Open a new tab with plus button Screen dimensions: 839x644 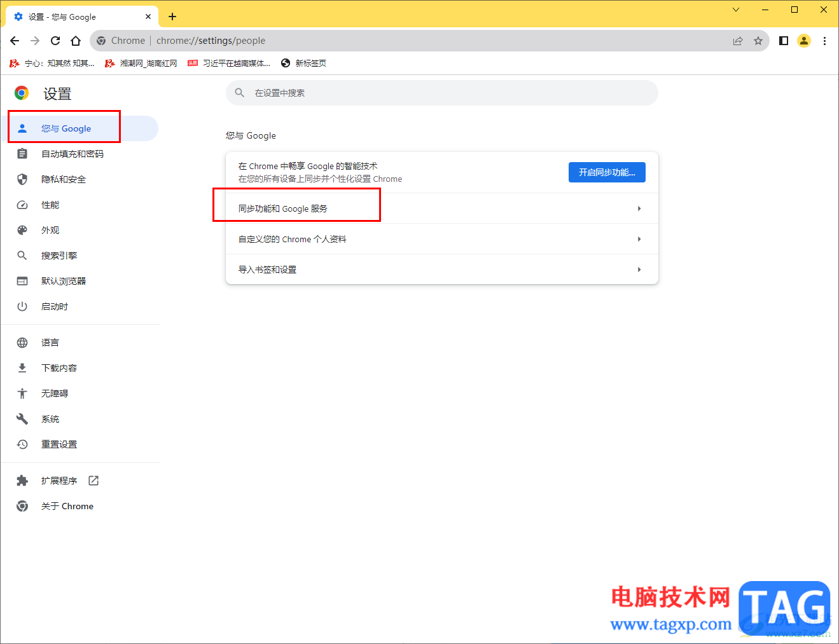172,17
